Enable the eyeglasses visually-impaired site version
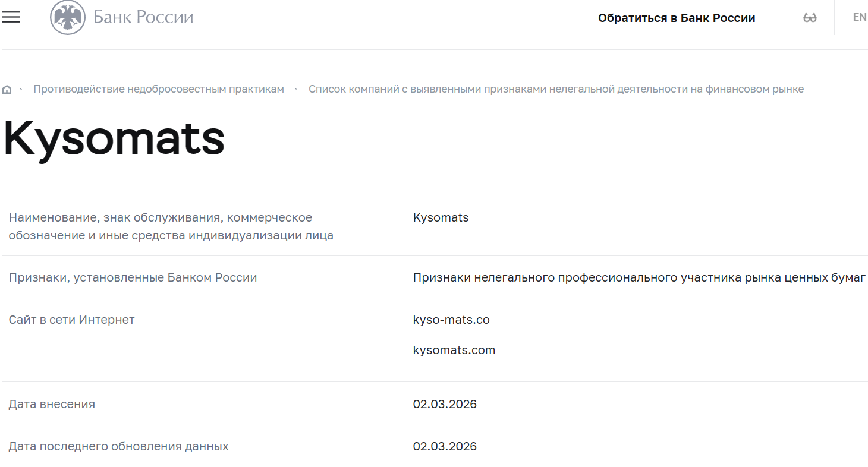Image resolution: width=868 pixels, height=467 pixels. click(x=809, y=17)
